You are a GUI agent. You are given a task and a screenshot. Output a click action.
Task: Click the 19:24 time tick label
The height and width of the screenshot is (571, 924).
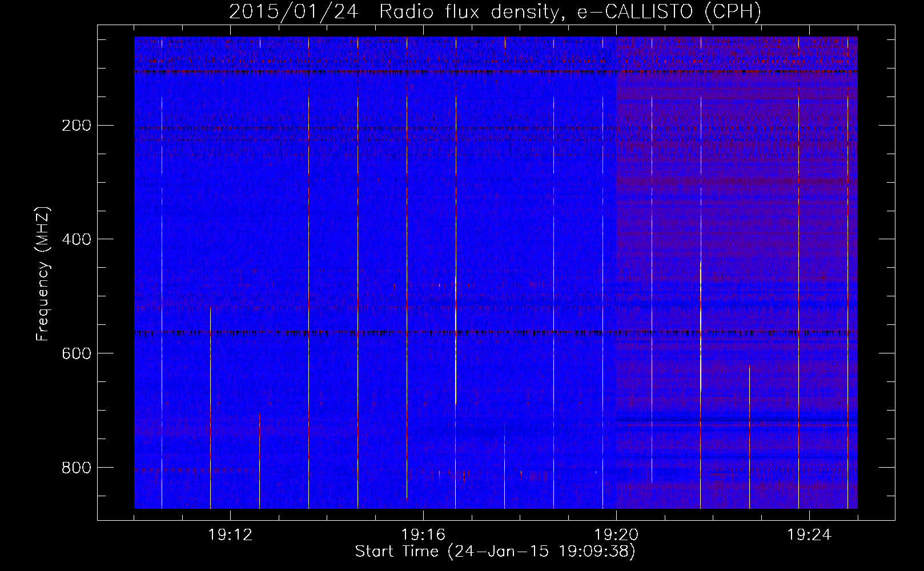click(x=809, y=535)
